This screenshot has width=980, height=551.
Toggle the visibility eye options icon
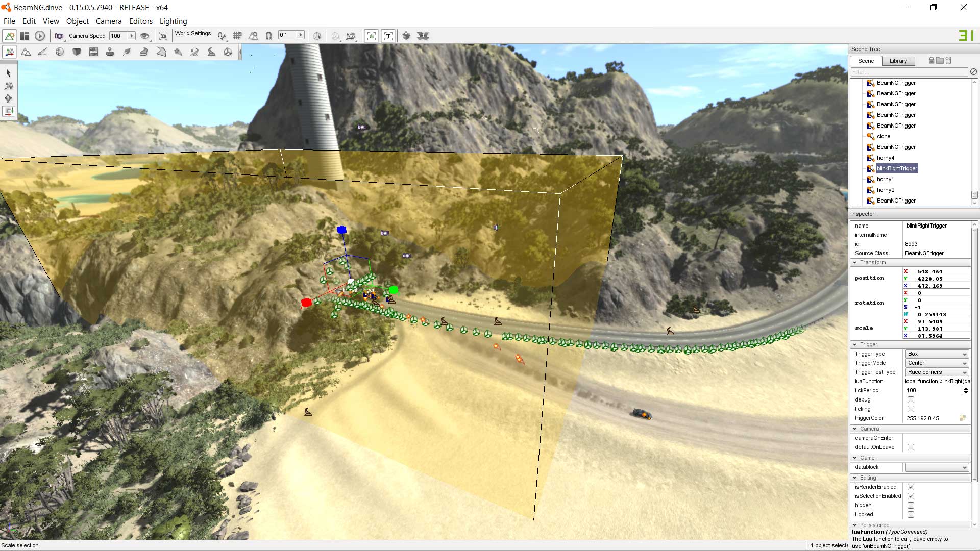tap(145, 36)
